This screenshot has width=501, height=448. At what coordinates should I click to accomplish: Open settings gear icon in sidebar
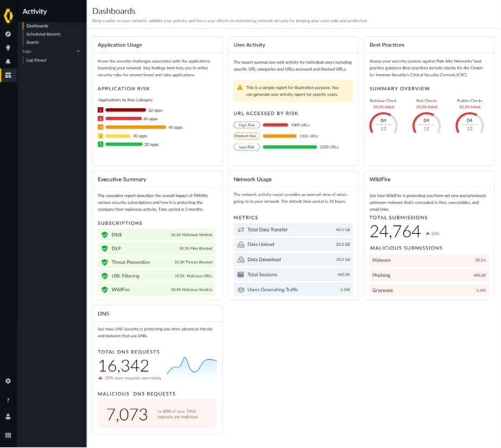(8, 381)
